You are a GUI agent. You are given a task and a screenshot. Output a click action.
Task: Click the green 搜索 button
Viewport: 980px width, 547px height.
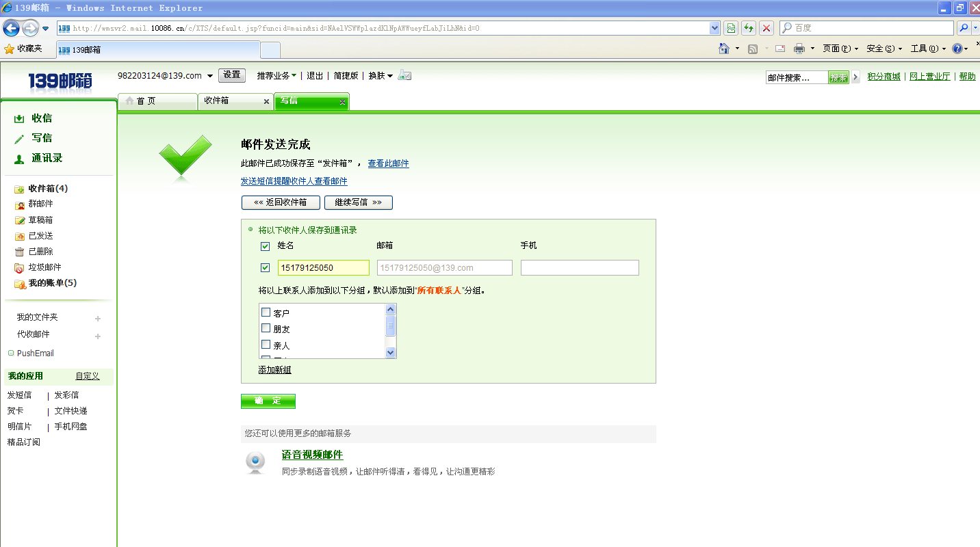click(x=838, y=77)
